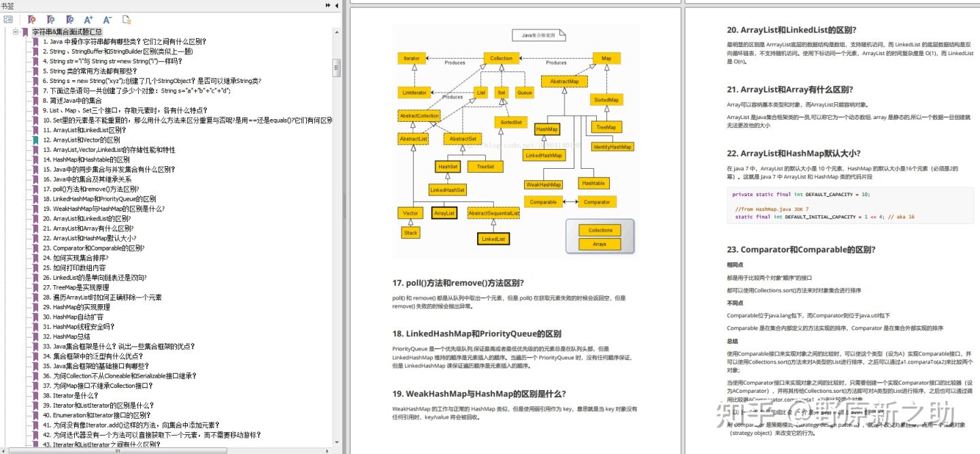Click heading 20. ArrayList和LinkedList的区别 in page
Screen dimensions: 980x454
(791, 30)
